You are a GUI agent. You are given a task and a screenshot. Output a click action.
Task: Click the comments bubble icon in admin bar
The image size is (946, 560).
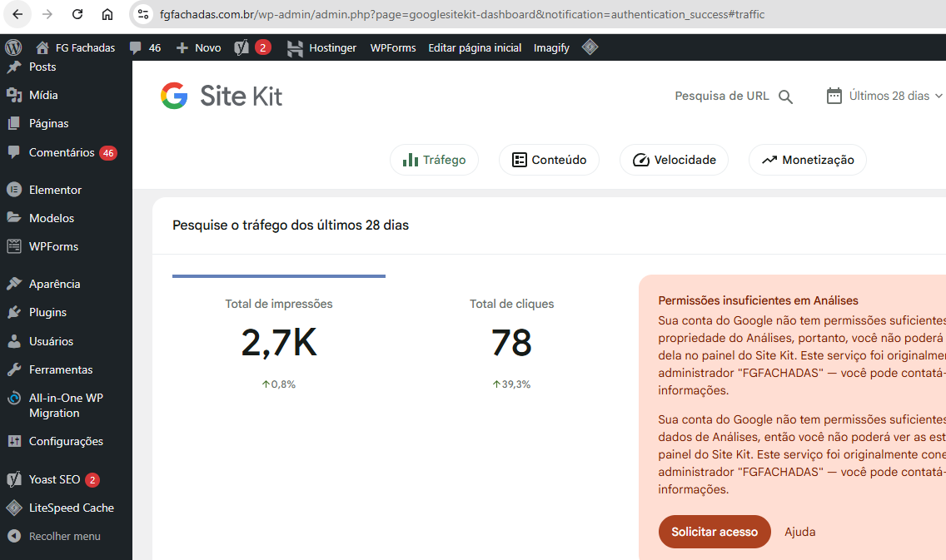point(137,47)
